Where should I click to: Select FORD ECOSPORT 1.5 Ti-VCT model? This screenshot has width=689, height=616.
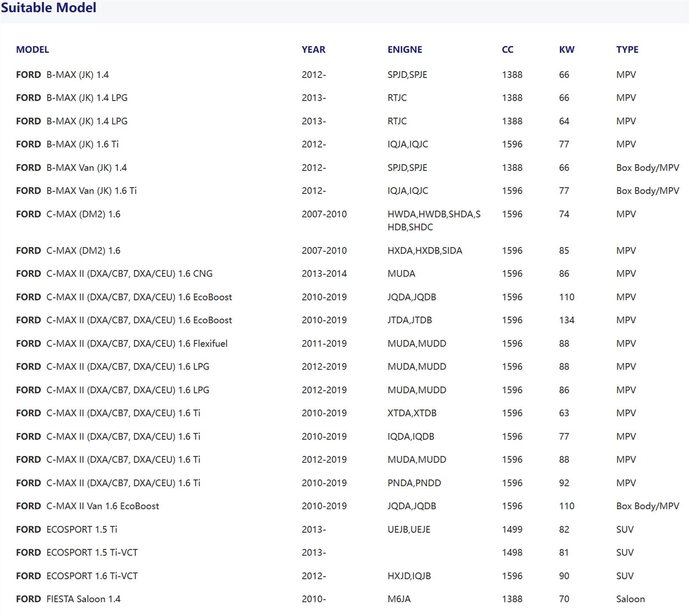tap(77, 552)
